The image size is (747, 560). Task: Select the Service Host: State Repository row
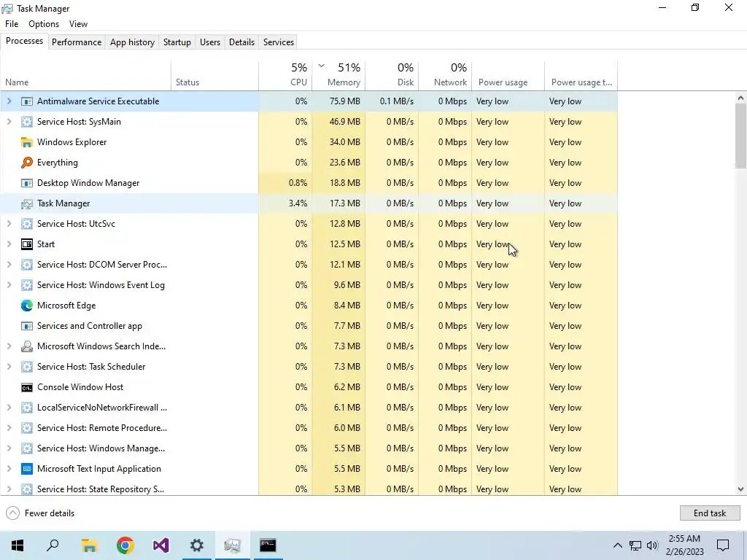pos(309,489)
